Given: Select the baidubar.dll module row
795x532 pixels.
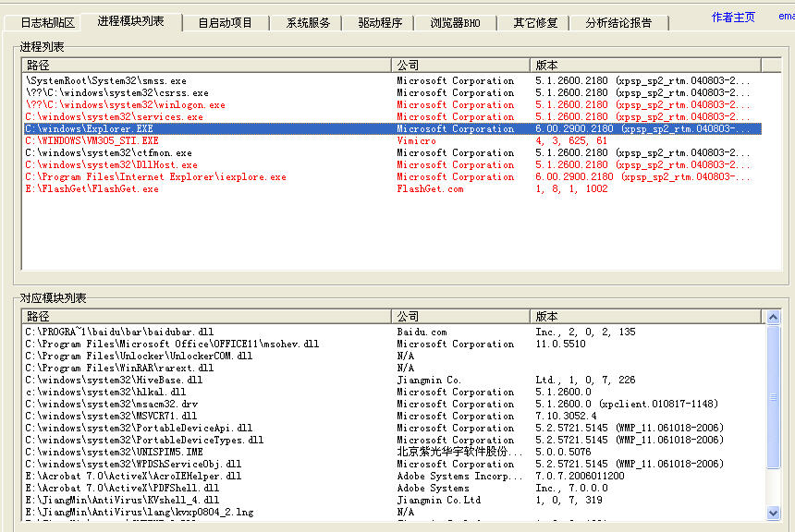Looking at the screenshot, I should (x=393, y=332).
